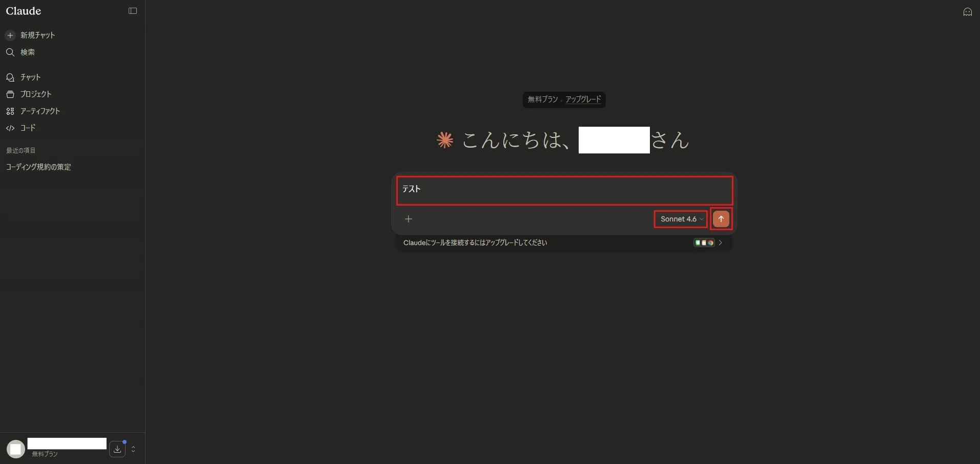Click the plus icon beside 新規チャット
980x464 pixels.
click(10, 35)
